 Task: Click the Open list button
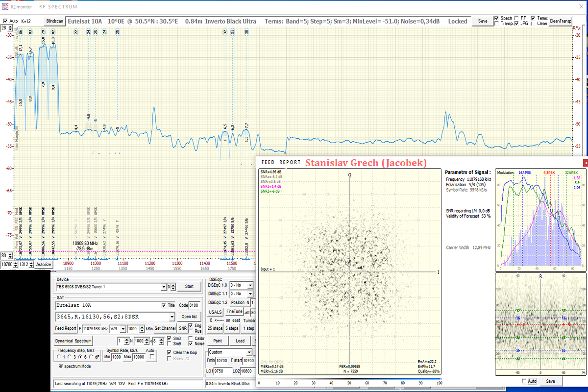189,317
